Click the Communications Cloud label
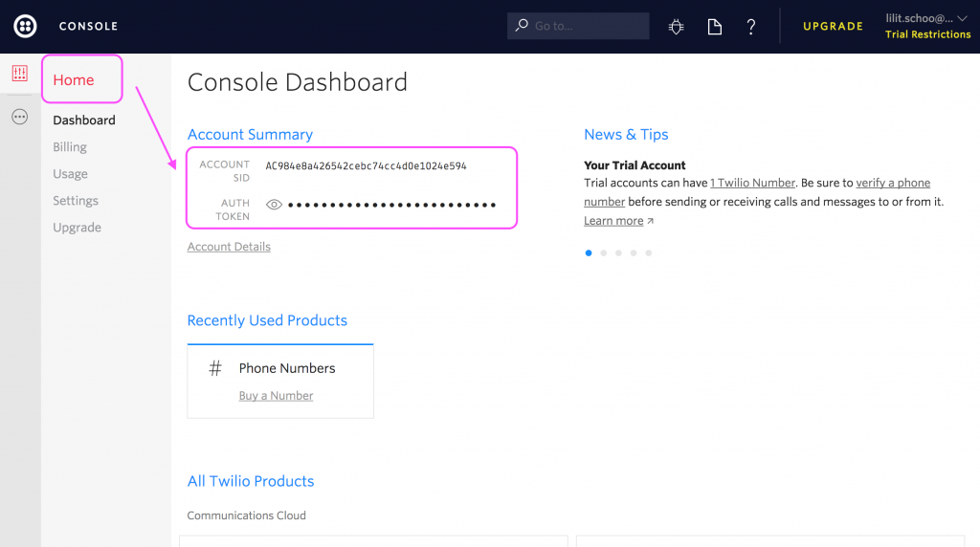This screenshot has width=980, height=547. pyautogui.click(x=246, y=515)
